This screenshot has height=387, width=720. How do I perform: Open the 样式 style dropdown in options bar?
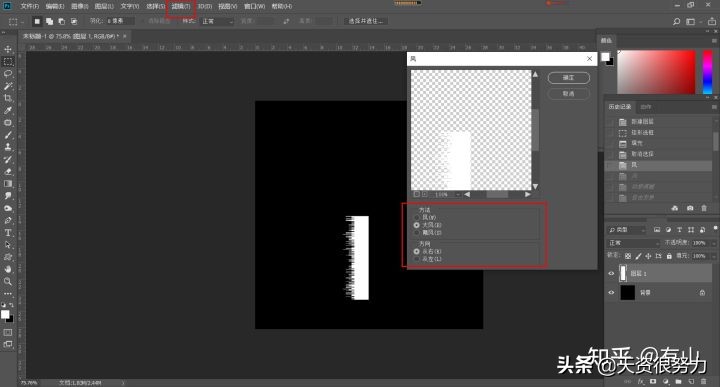(x=217, y=21)
